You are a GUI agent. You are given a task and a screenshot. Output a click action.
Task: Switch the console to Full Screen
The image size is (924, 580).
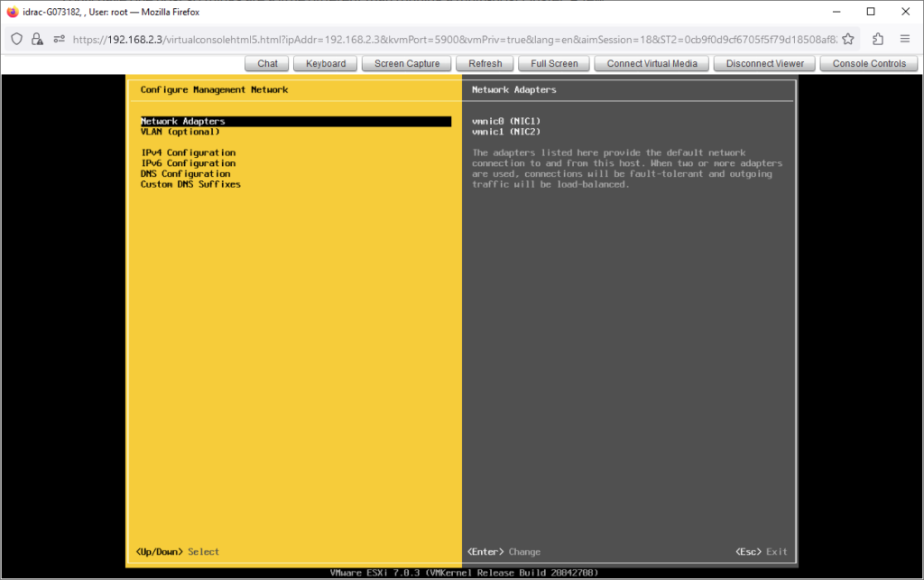click(x=554, y=63)
